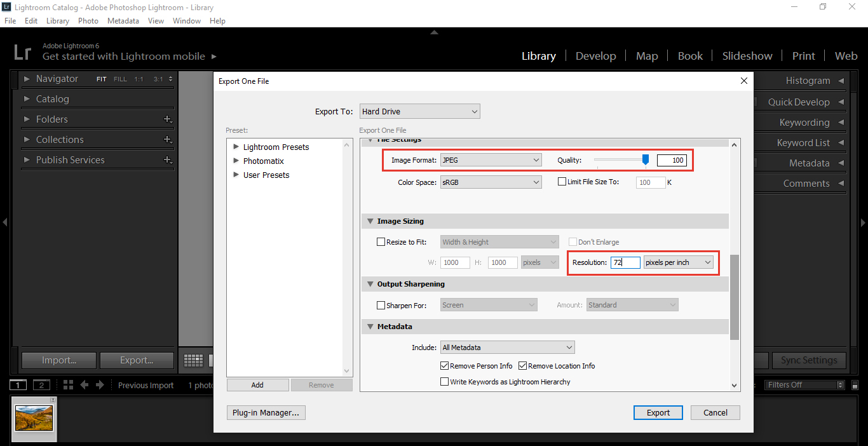The height and width of the screenshot is (446, 868).
Task: Click the Sync Settings button
Action: tap(809, 360)
